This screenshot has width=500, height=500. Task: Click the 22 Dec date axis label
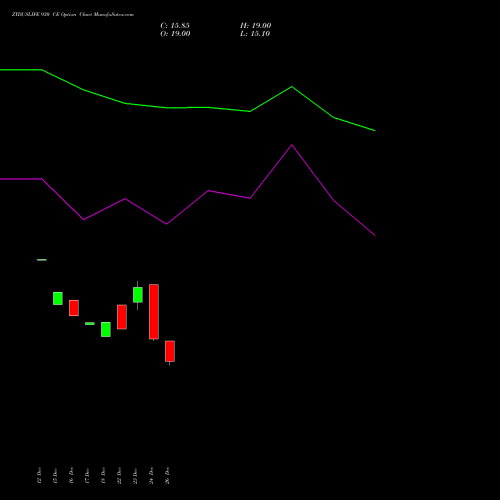[x=119, y=475]
